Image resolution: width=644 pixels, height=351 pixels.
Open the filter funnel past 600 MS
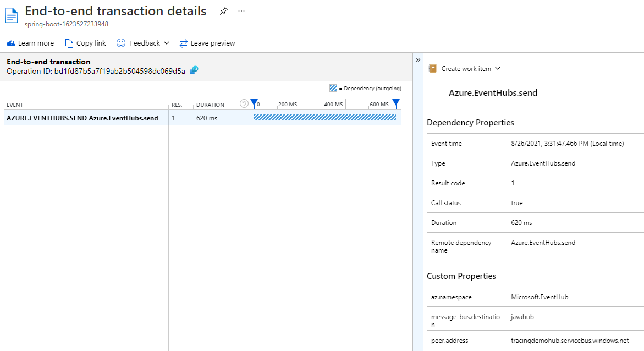tap(395, 103)
